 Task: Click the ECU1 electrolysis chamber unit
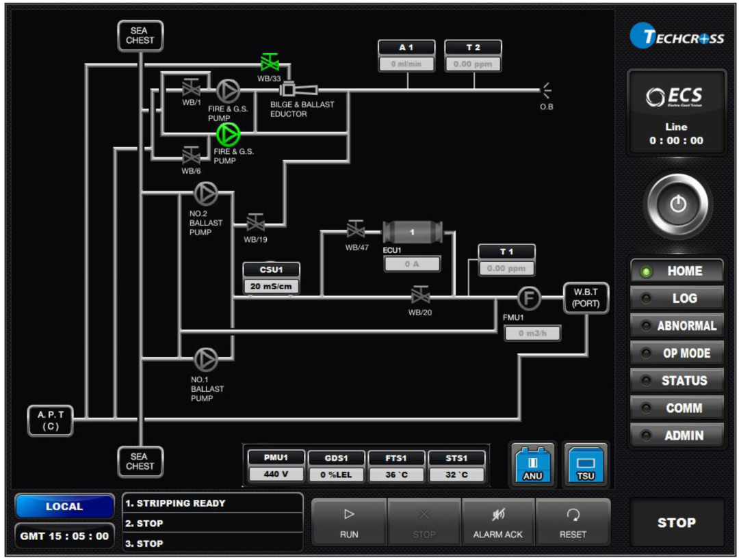pos(412,232)
